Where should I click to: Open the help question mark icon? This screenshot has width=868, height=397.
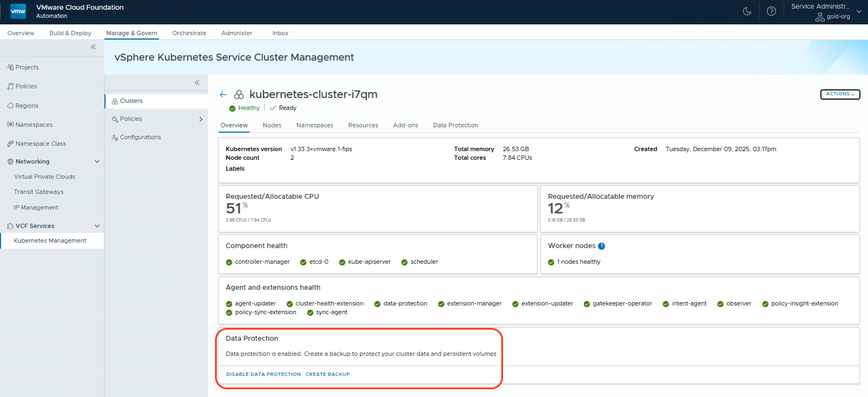coord(771,11)
